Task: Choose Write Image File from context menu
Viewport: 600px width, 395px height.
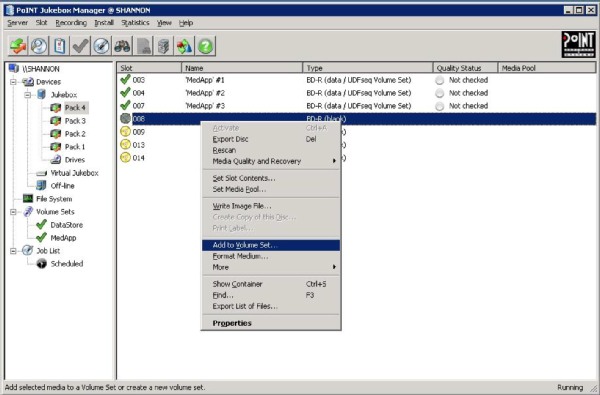Action: click(x=271, y=206)
